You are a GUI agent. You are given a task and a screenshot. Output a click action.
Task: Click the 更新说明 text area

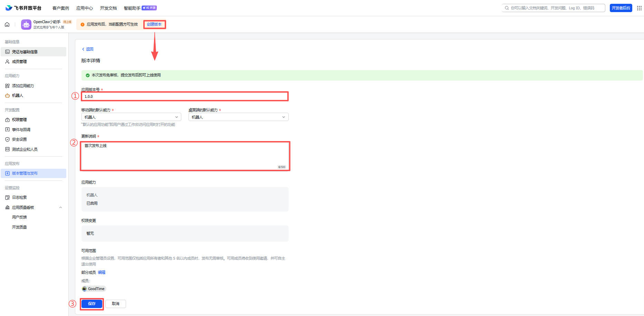(185, 156)
